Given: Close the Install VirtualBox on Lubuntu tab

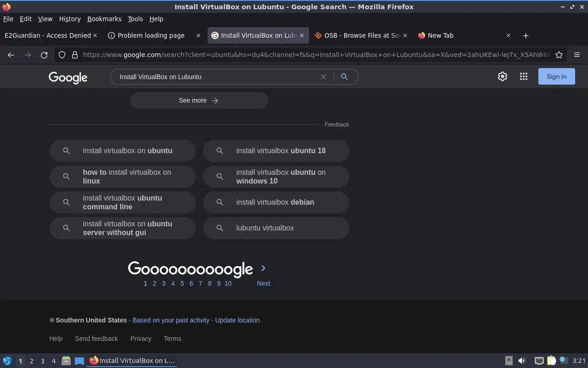Looking at the screenshot, I should pyautogui.click(x=302, y=35).
